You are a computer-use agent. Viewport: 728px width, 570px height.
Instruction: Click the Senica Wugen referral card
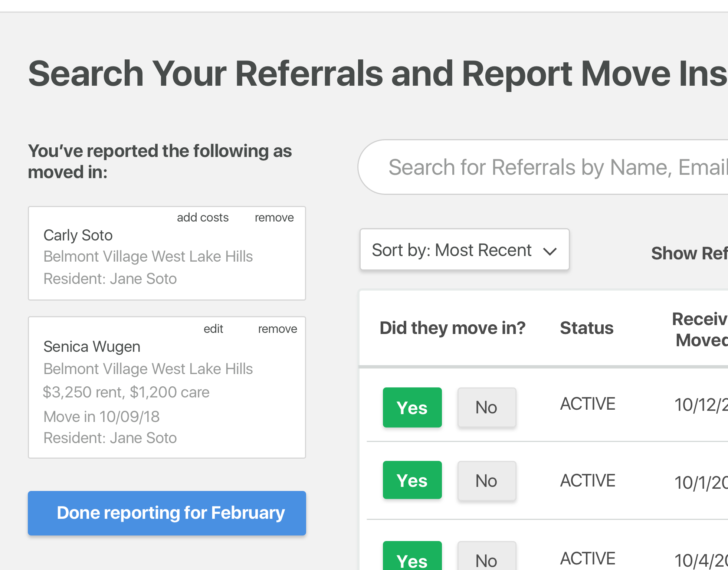pos(167,387)
